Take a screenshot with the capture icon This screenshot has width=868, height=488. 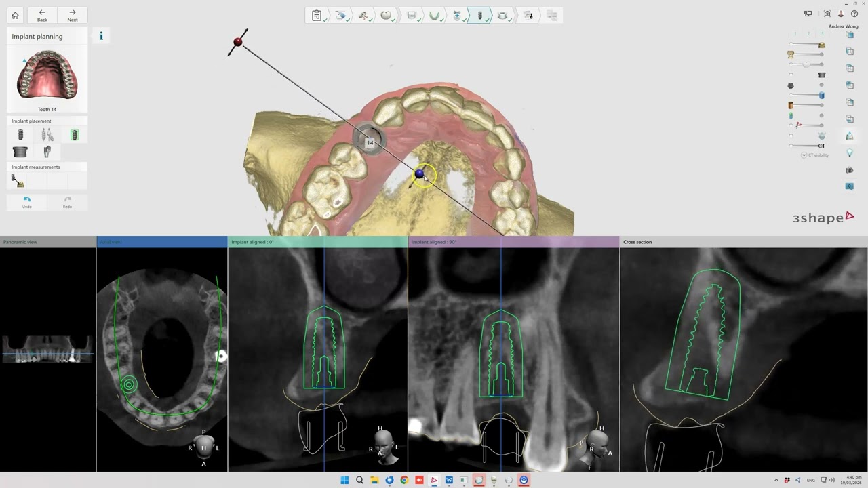(x=827, y=14)
